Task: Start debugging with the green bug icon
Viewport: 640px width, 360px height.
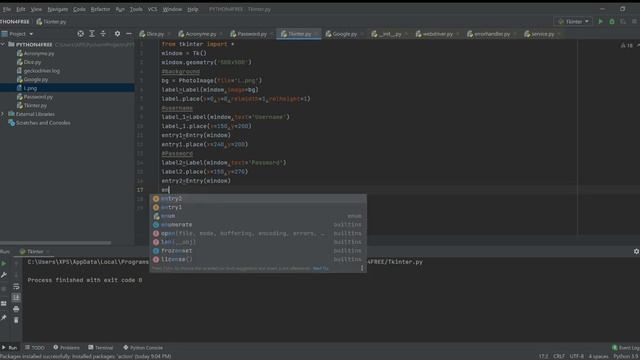Action: click(x=612, y=21)
